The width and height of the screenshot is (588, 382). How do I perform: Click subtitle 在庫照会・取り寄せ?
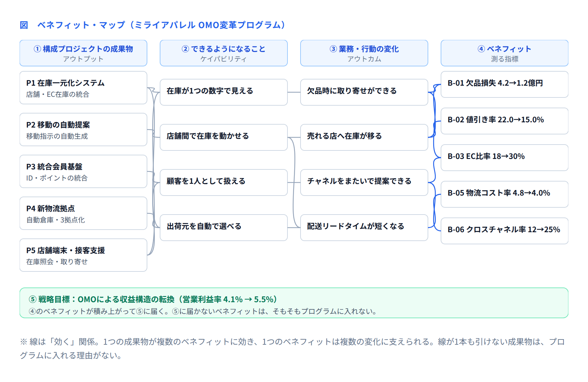pos(57,262)
